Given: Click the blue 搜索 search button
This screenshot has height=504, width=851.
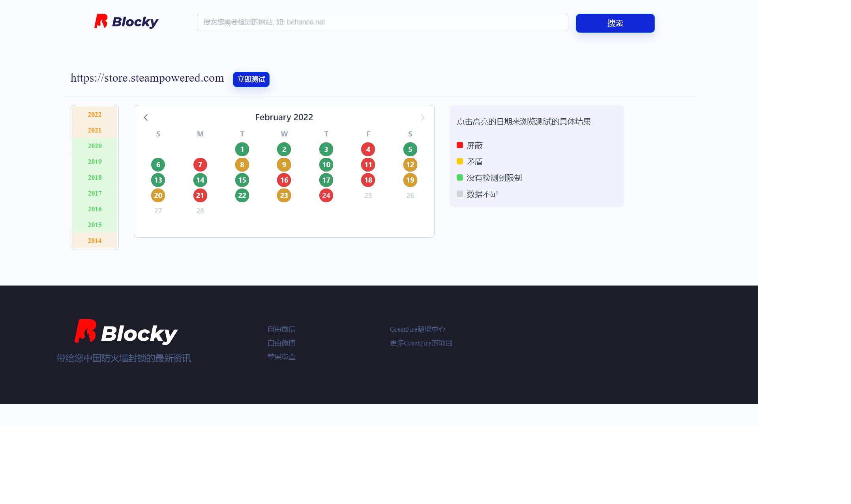Looking at the screenshot, I should coord(615,23).
